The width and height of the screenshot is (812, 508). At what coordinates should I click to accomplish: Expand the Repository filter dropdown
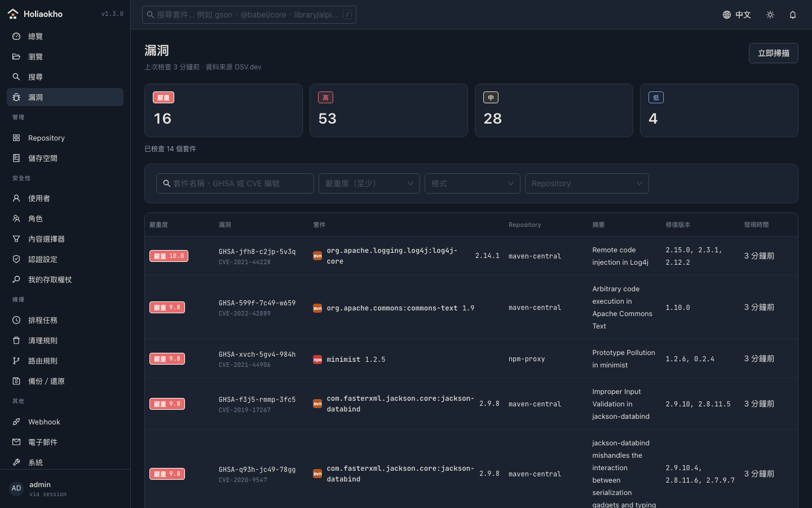click(586, 183)
